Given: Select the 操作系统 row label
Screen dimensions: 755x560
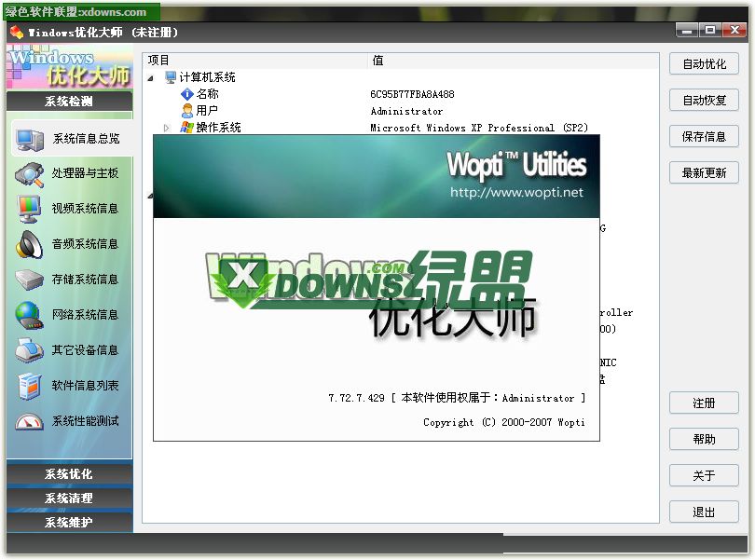Looking at the screenshot, I should pyautogui.click(x=219, y=128).
